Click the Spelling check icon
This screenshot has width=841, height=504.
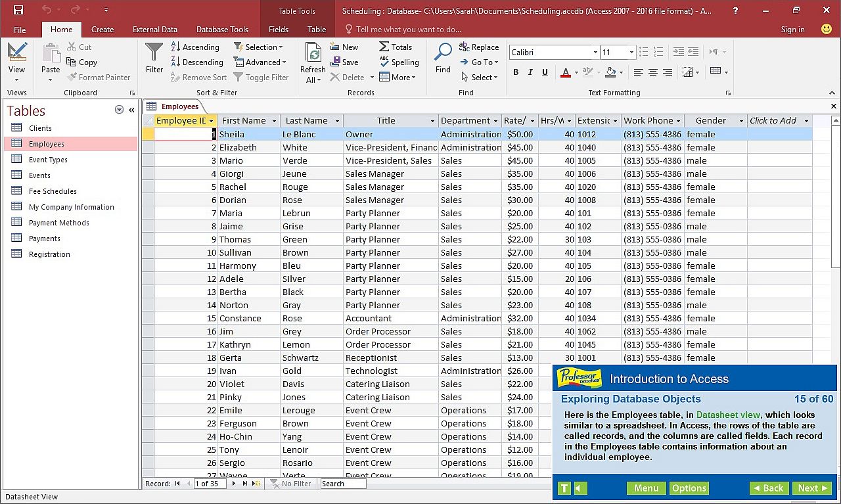384,62
